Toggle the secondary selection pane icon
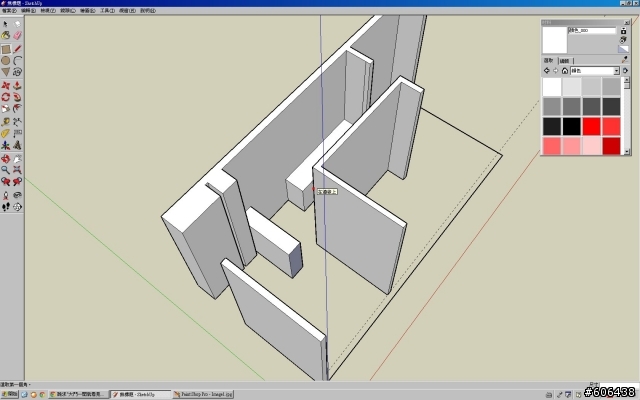 [x=623, y=31]
